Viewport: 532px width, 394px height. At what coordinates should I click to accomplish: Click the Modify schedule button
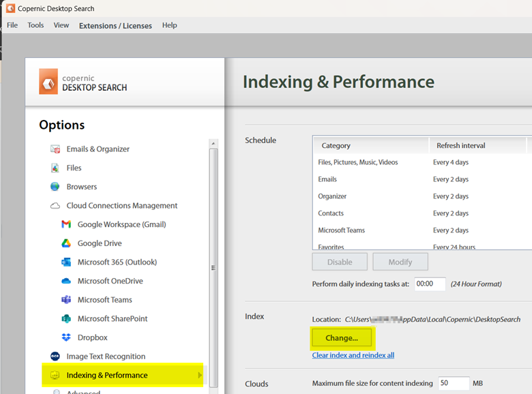(400, 262)
